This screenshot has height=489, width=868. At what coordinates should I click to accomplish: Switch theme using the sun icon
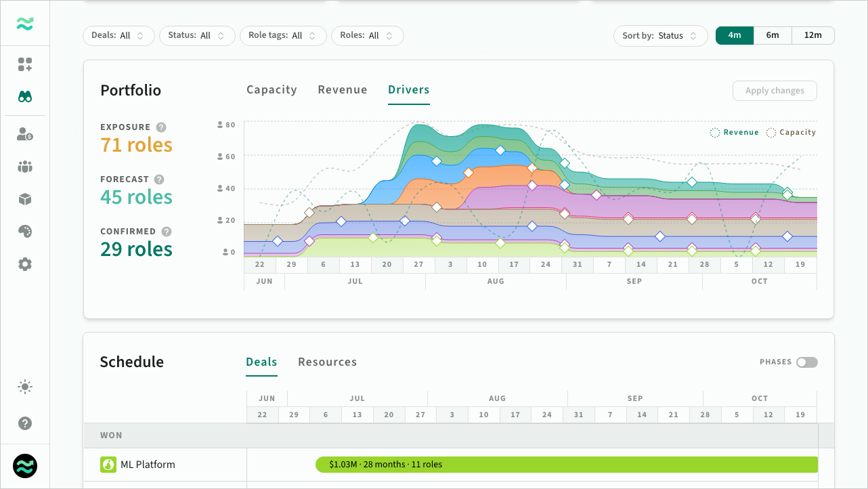point(25,387)
